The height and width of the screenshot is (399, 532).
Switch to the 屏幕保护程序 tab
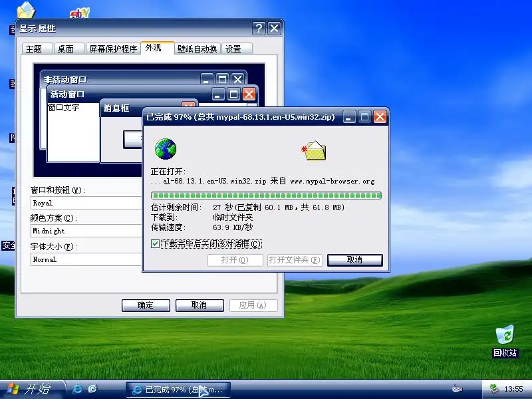click(x=113, y=49)
